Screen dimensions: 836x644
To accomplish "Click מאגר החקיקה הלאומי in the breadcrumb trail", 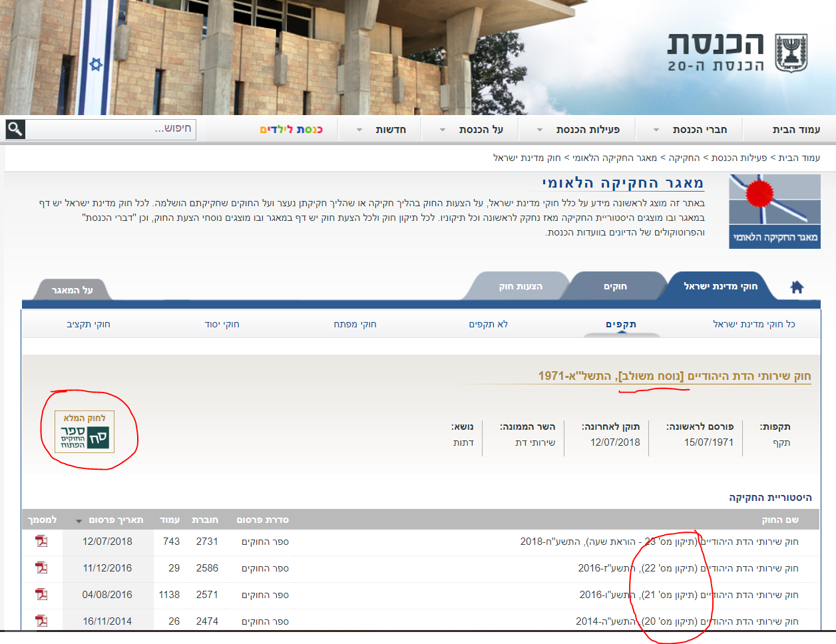I will coord(615,158).
